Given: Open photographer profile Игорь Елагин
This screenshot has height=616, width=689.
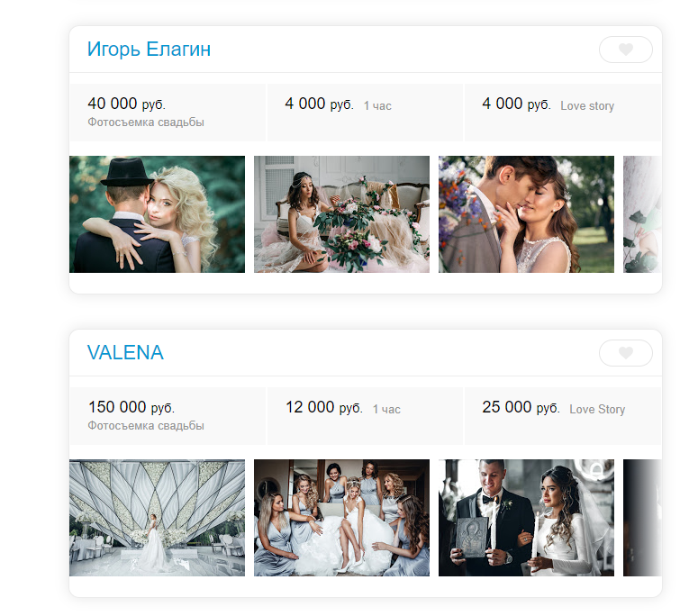Looking at the screenshot, I should [x=149, y=50].
